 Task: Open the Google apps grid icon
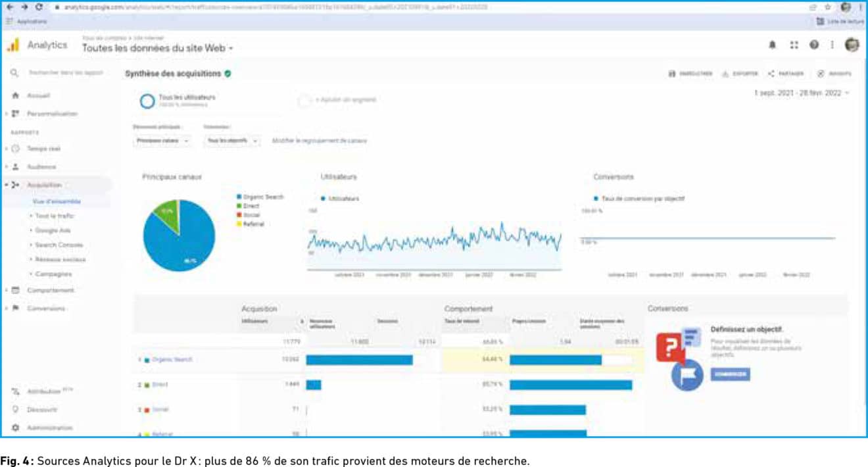point(794,45)
